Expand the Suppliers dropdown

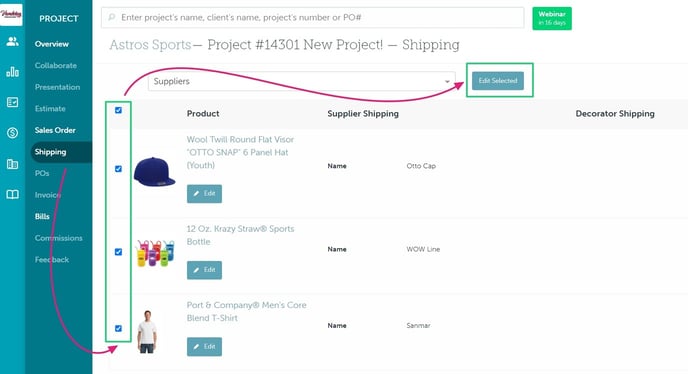pos(301,81)
